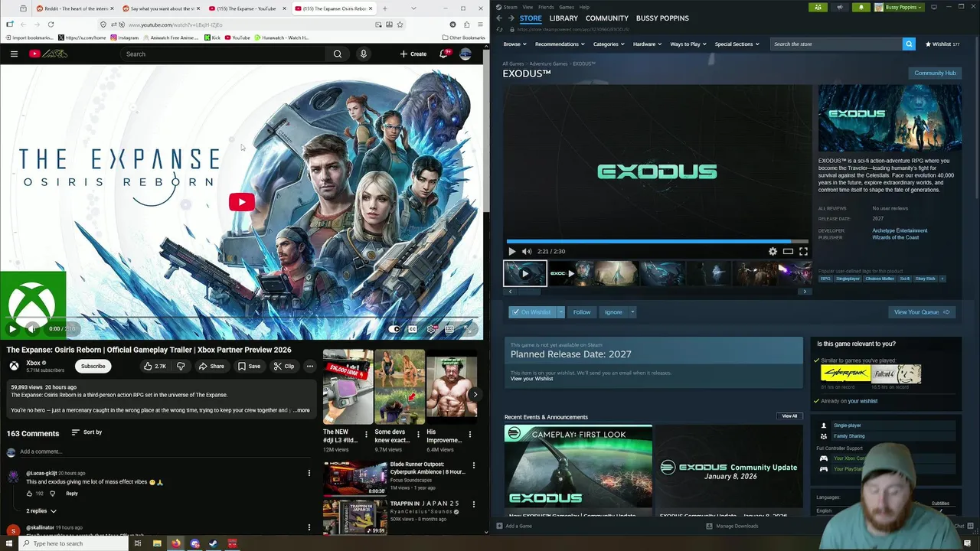
Task: Open YouTube notifications bell
Action: (x=443, y=54)
